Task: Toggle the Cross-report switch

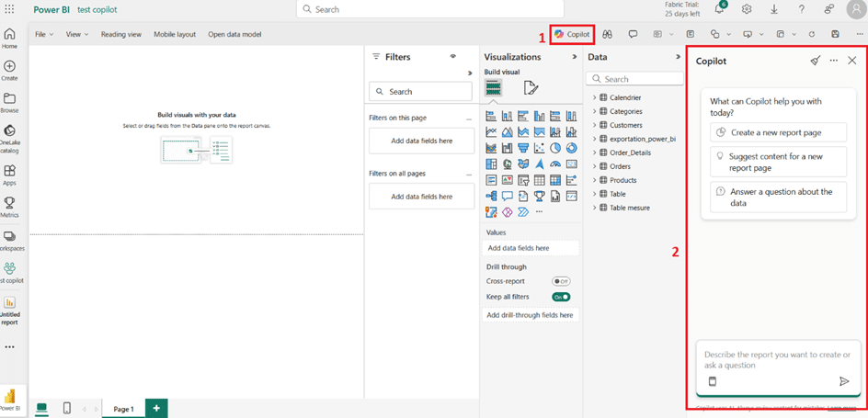Action: tap(561, 281)
